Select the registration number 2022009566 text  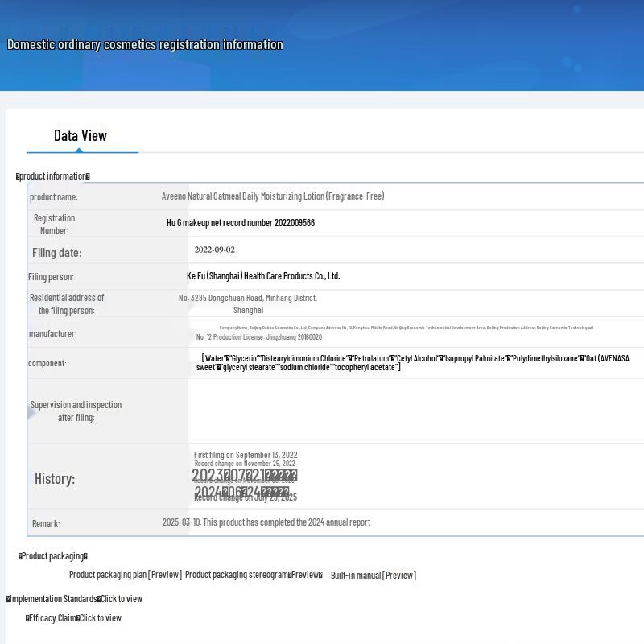coord(241,223)
